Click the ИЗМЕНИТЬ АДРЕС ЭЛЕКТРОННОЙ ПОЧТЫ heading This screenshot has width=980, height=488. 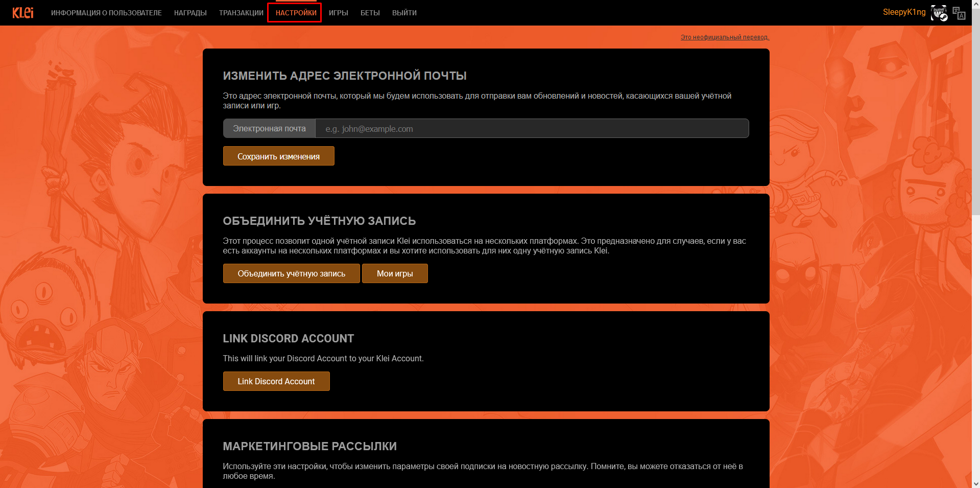coord(345,76)
